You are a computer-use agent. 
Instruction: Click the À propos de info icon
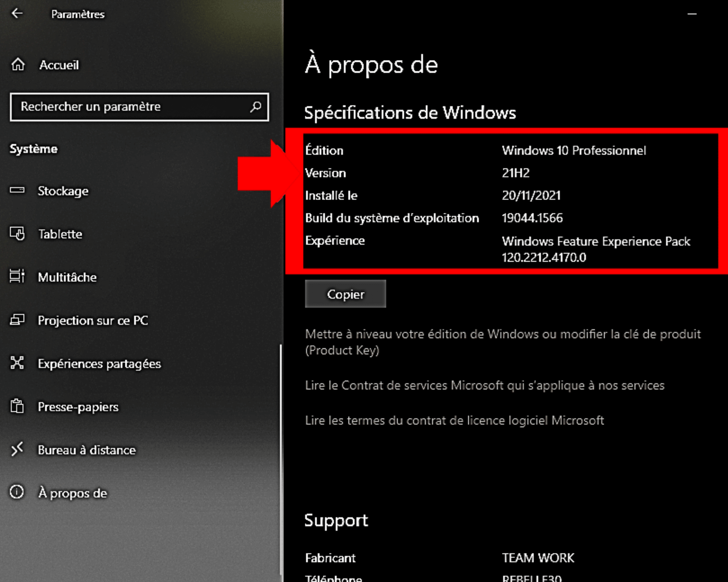coord(17,492)
